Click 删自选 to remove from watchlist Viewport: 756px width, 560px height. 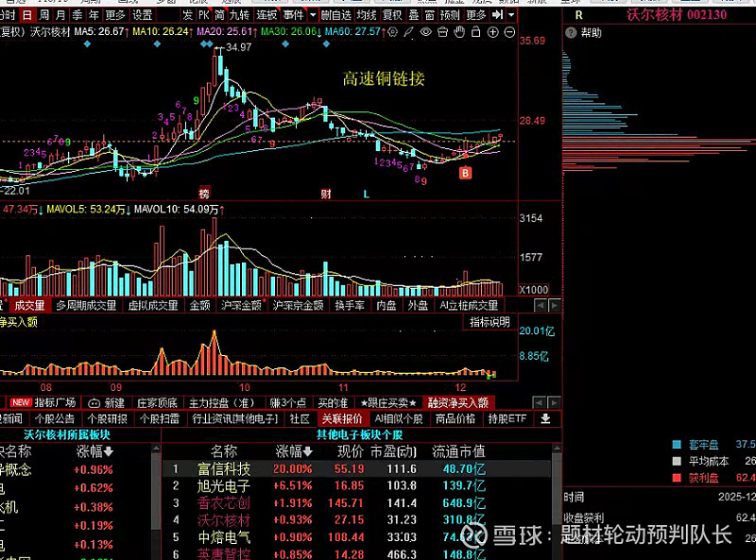point(336,15)
